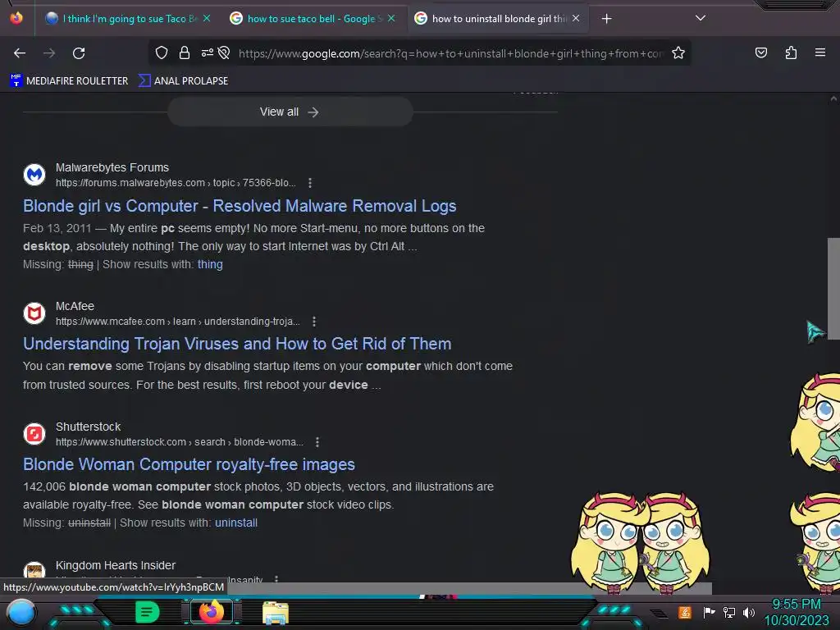Show results with 'thing' link
The image size is (840, 630).
tap(210, 264)
